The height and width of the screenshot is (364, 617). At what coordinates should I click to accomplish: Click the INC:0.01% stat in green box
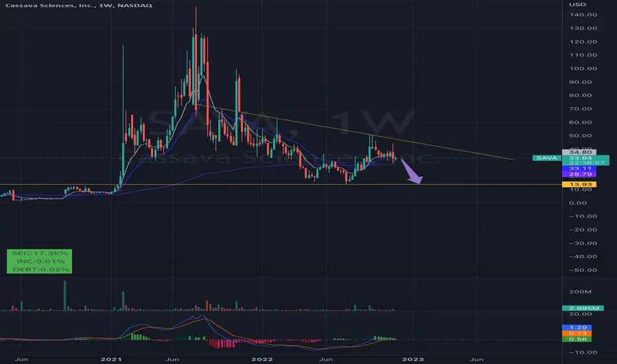[x=41, y=261]
